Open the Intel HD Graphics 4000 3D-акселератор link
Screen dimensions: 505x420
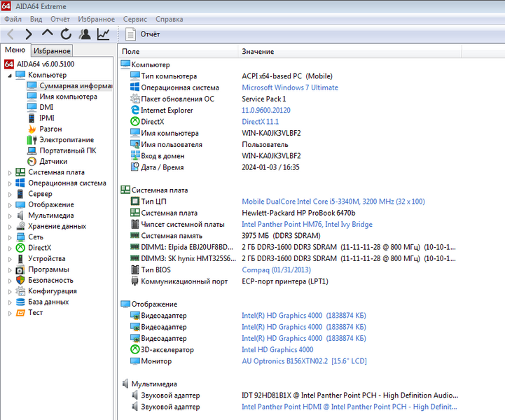[277, 350]
